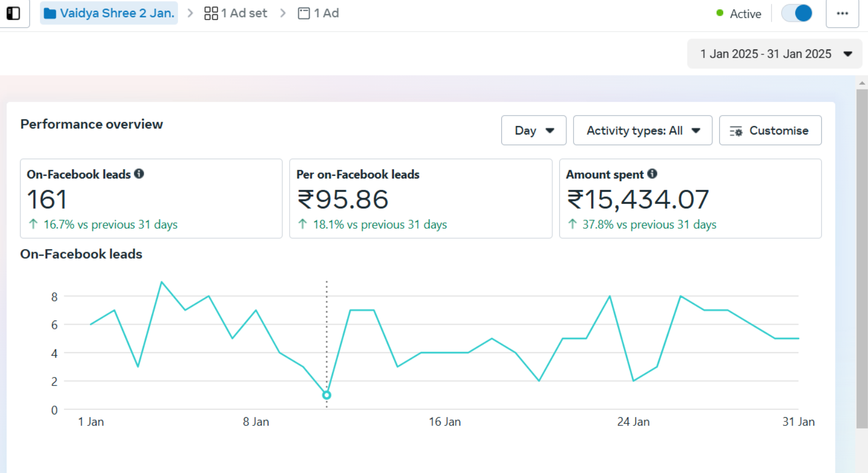Click info icon beside Amount spent
This screenshot has height=473, width=868.
(x=652, y=174)
